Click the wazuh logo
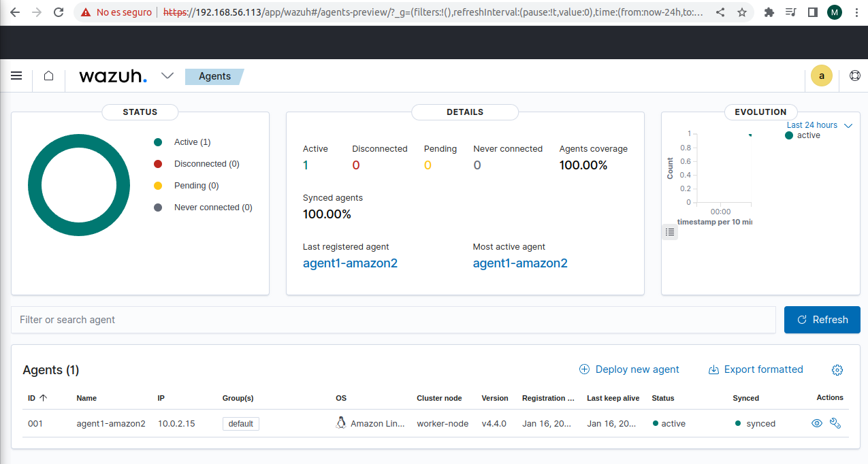The width and height of the screenshot is (868, 464). pyautogui.click(x=112, y=76)
